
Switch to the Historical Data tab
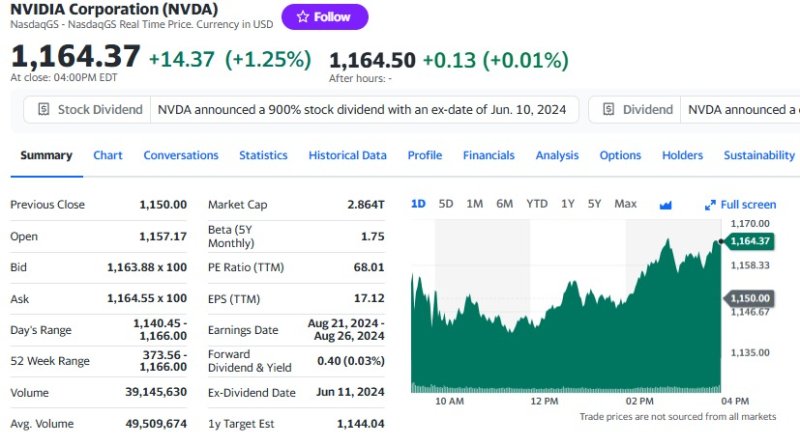(347, 156)
